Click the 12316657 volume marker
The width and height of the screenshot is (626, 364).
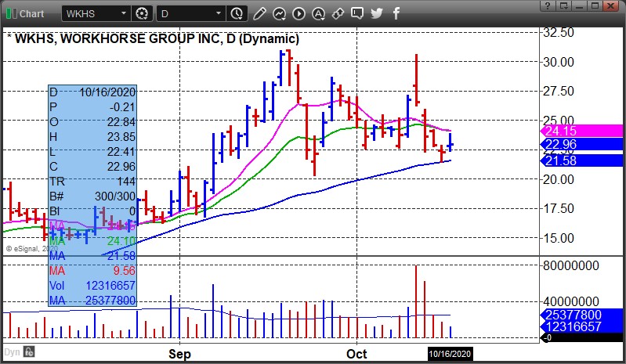pos(581,326)
